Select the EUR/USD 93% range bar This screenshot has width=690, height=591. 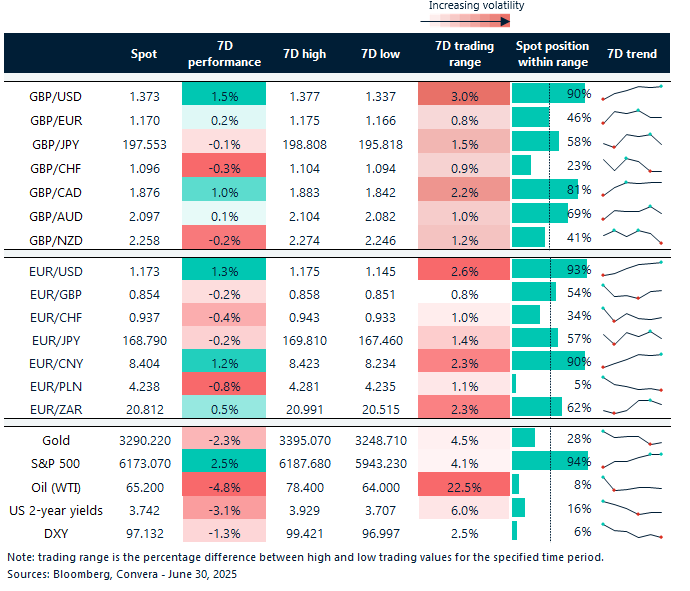click(x=549, y=268)
